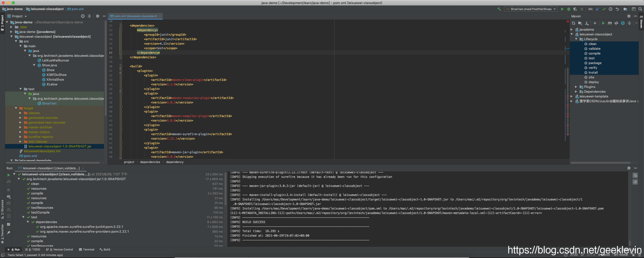Screen dimensions: 644x258
Task: Click the 'dependency' editor breadcrumb
Action: coord(175,162)
